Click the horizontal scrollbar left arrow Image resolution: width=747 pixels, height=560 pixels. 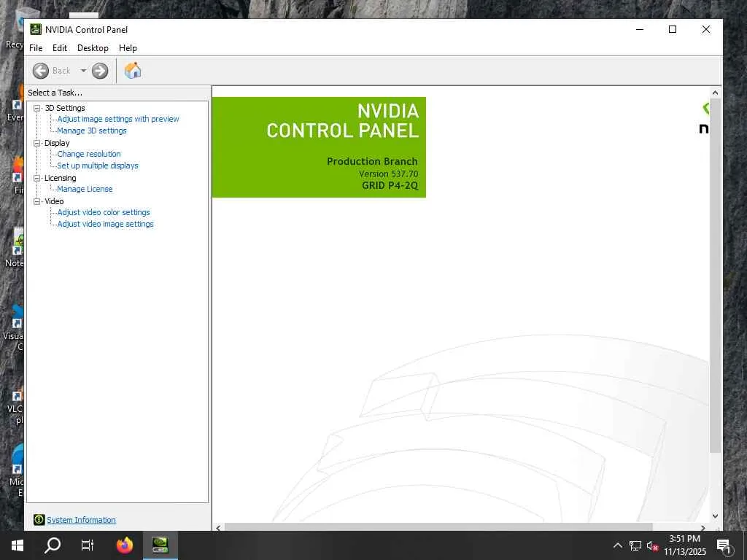(218, 528)
